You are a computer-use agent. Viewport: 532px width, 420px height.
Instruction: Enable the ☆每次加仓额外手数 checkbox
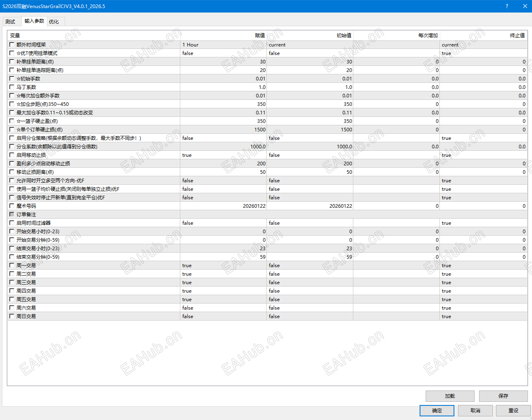pyautogui.click(x=12, y=95)
